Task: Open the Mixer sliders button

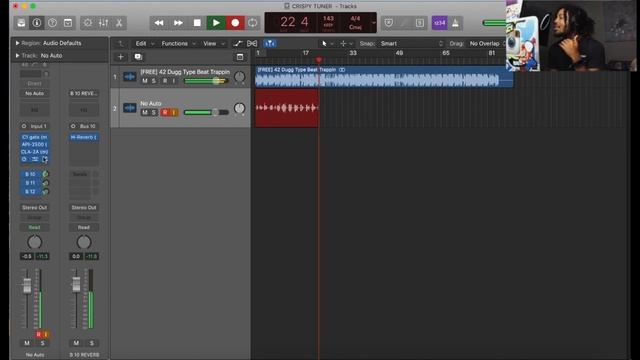Action: (x=103, y=23)
